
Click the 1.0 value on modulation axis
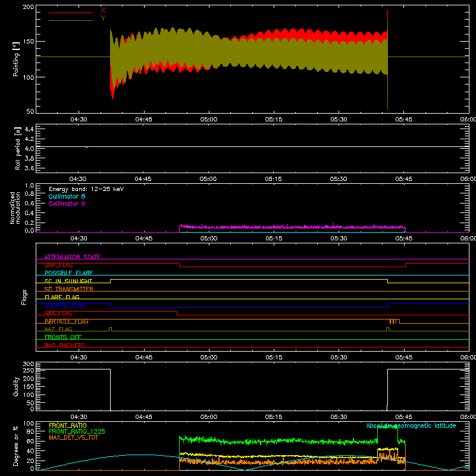pyautogui.click(x=29, y=186)
